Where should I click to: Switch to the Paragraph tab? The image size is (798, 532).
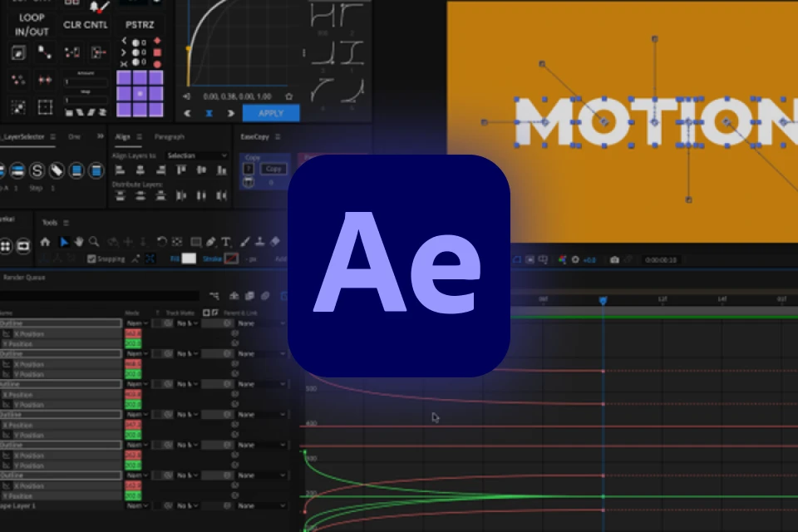[x=170, y=137]
